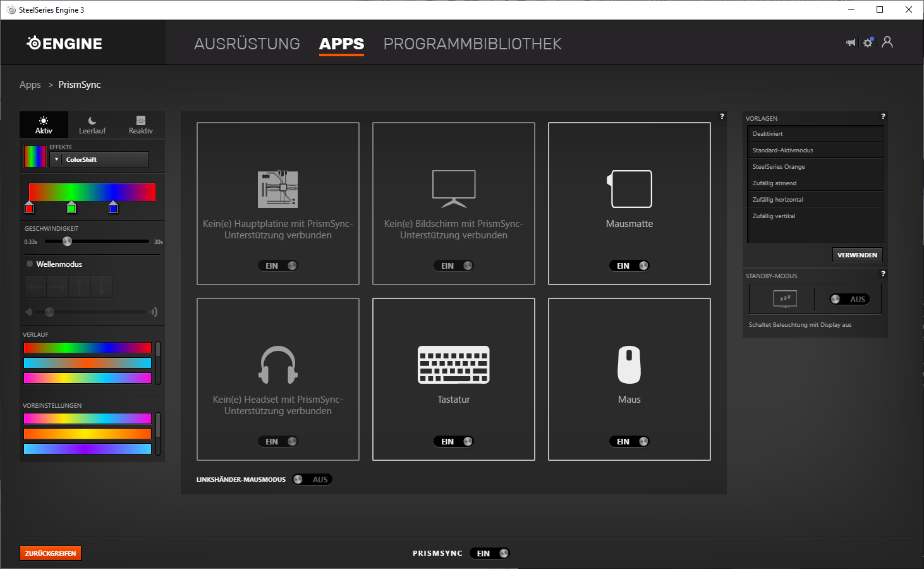Select the red gradient color stop
Viewport: 924px width, 569px height.
tap(29, 207)
